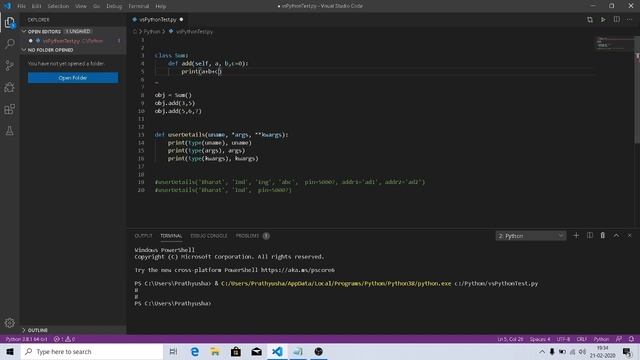Viewport: 640px width, 360px height.
Task: Open the Explorer view in activity bar
Action: [9, 22]
